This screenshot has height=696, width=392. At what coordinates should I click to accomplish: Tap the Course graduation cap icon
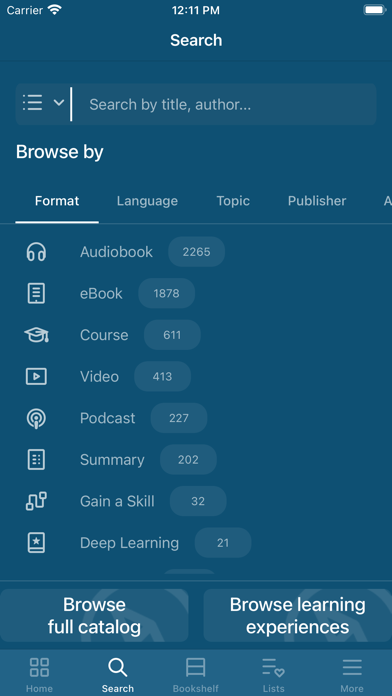pos(36,335)
